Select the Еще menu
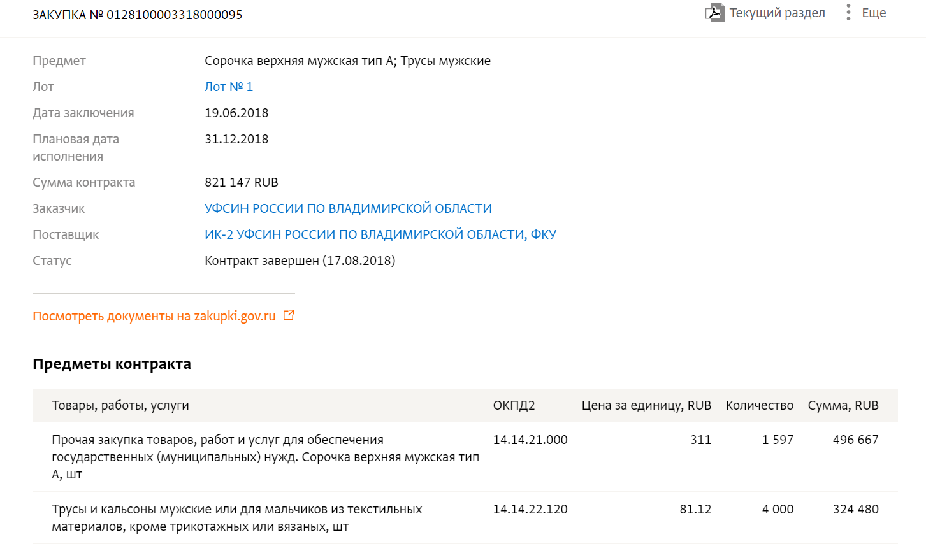Screen dimensions: 926x560 [x=874, y=12]
